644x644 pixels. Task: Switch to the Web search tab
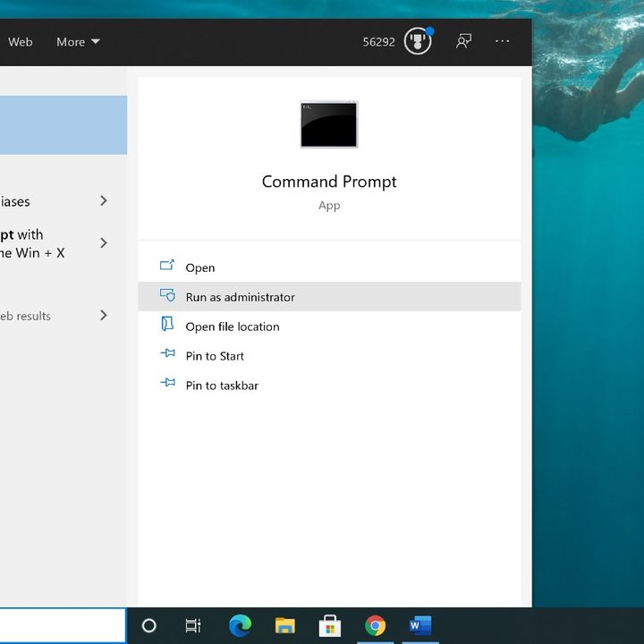tap(20, 42)
